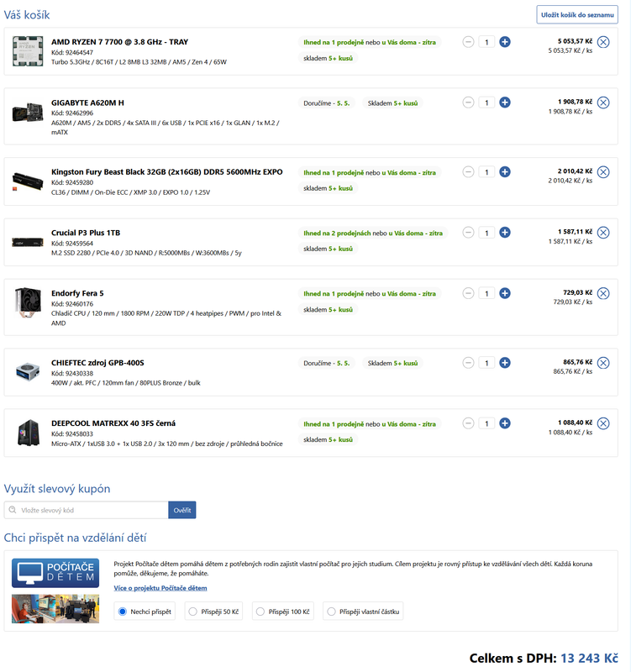Increase quantity of Kingston Fury Beast RAM

(x=505, y=172)
